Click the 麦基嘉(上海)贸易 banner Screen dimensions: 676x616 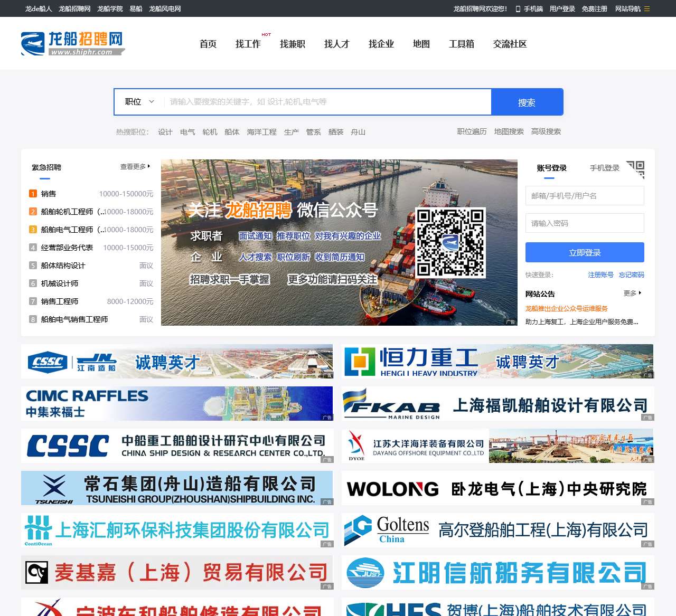click(x=177, y=573)
